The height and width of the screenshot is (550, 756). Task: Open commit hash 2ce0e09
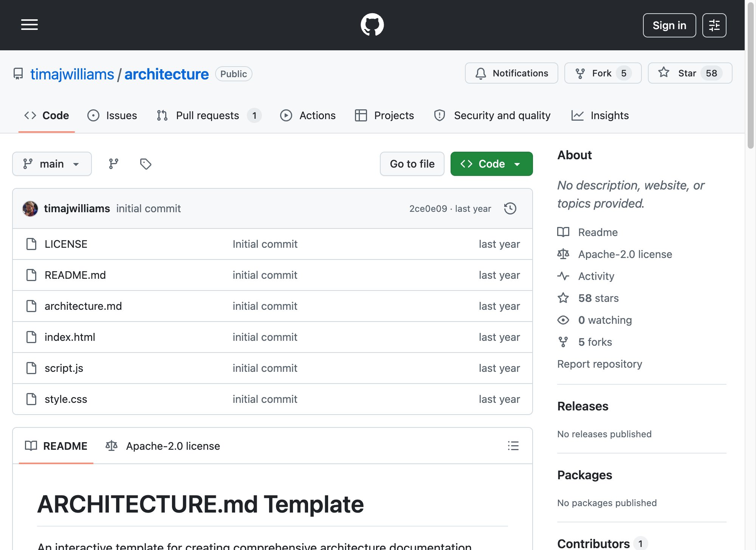point(428,208)
